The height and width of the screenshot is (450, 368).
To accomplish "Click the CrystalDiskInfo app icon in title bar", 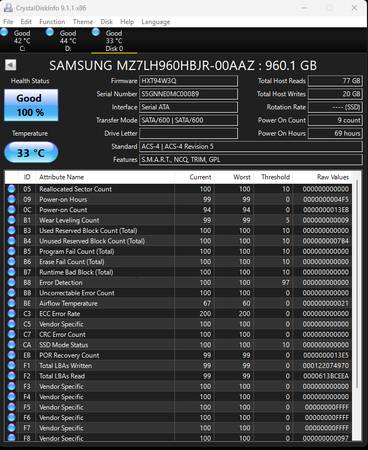I will coord(8,8).
